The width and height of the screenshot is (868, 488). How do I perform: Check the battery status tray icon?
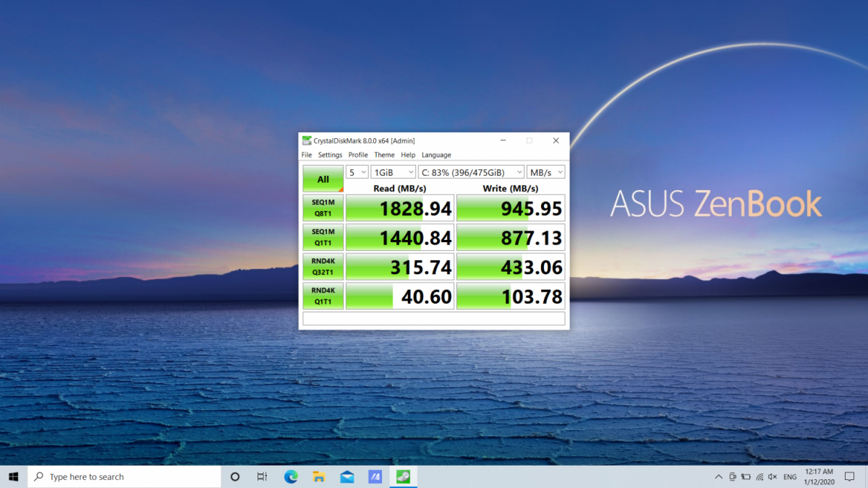(x=746, y=476)
